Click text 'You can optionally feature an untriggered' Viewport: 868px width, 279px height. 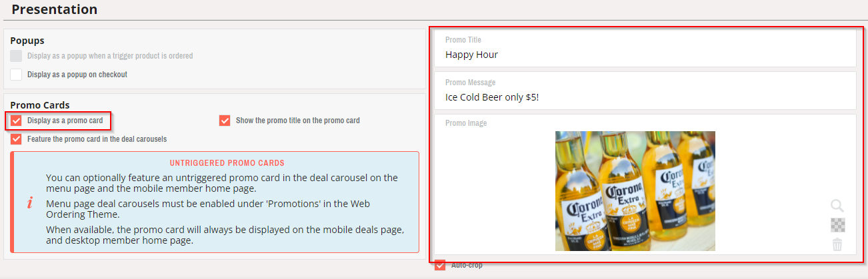click(222, 183)
